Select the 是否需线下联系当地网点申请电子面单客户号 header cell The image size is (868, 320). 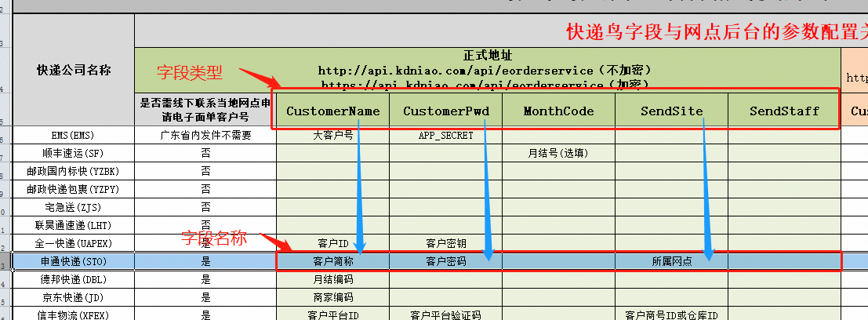tap(205, 110)
